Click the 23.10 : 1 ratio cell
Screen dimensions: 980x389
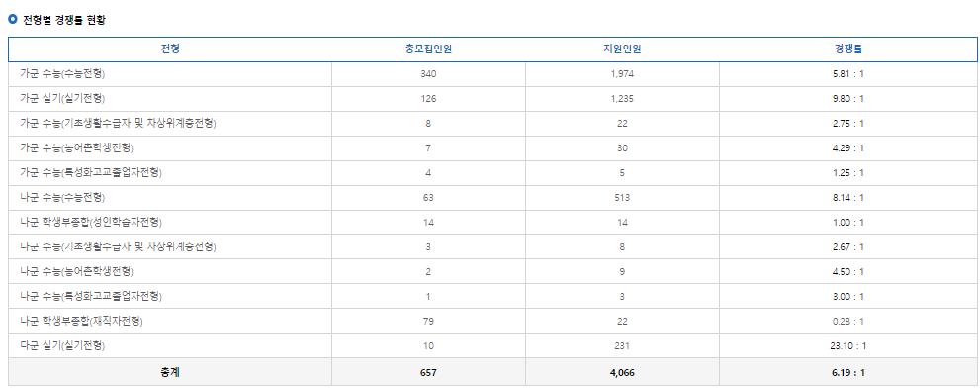pos(848,345)
